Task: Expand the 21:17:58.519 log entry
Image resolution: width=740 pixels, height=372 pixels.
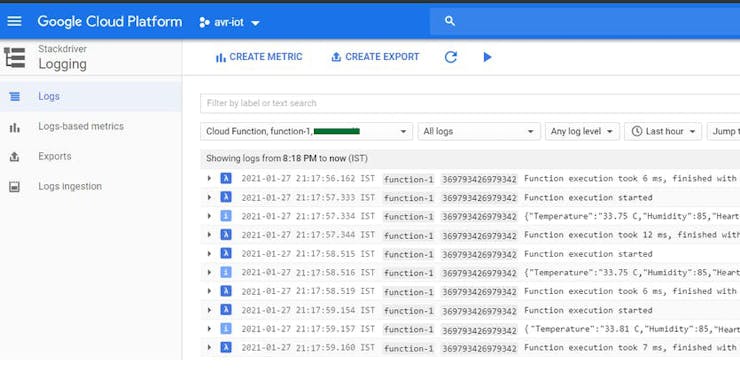Action: (x=209, y=291)
